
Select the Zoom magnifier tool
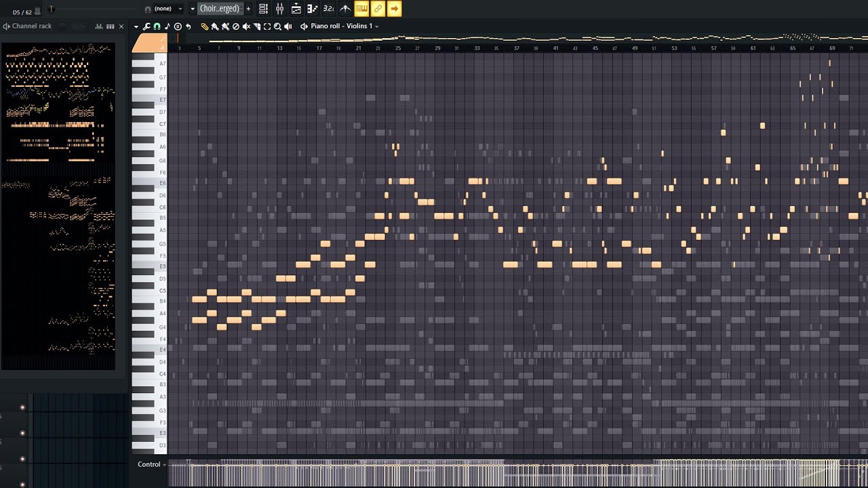pos(277,26)
